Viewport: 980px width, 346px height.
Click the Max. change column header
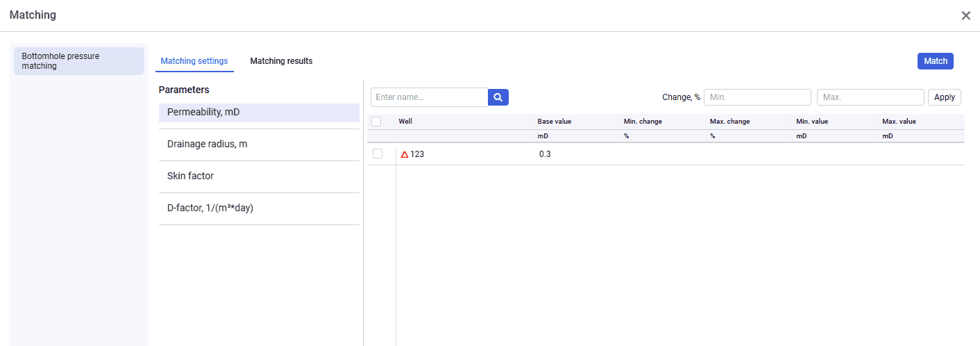(749, 122)
